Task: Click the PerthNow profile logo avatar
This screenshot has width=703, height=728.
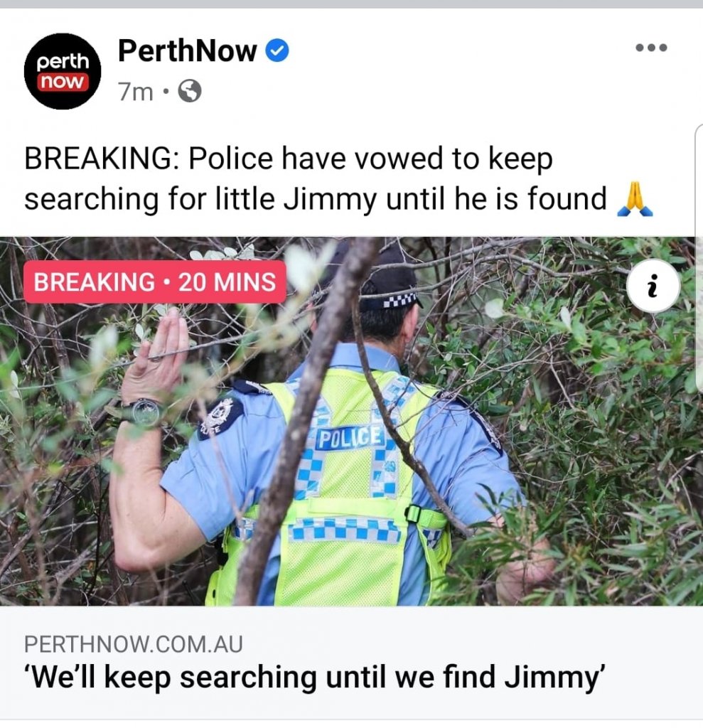Action: pos(63,72)
